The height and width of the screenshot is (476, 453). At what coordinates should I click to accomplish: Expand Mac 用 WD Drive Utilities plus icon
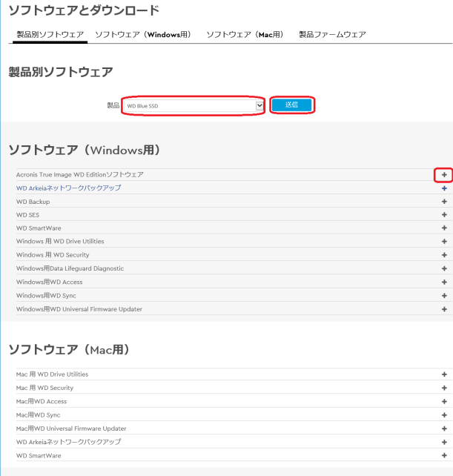(444, 374)
